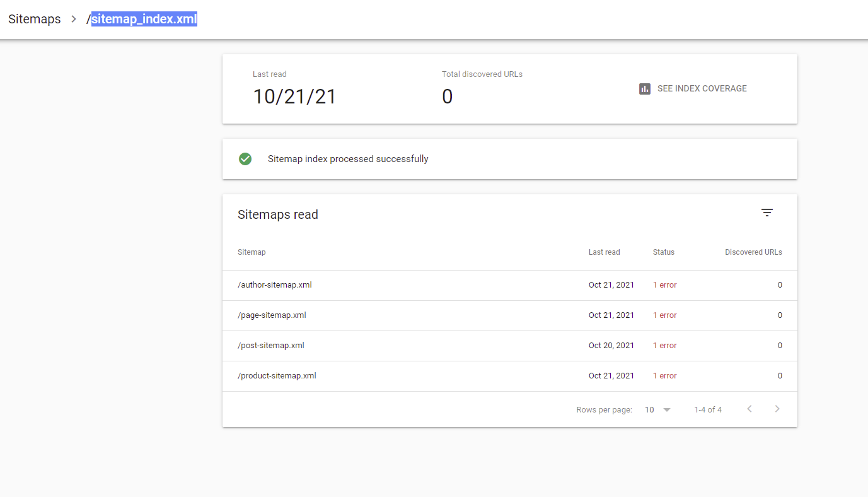868x497 pixels.
Task: Click Oct 21, 2021 date for product-sitemap
Action: (611, 376)
